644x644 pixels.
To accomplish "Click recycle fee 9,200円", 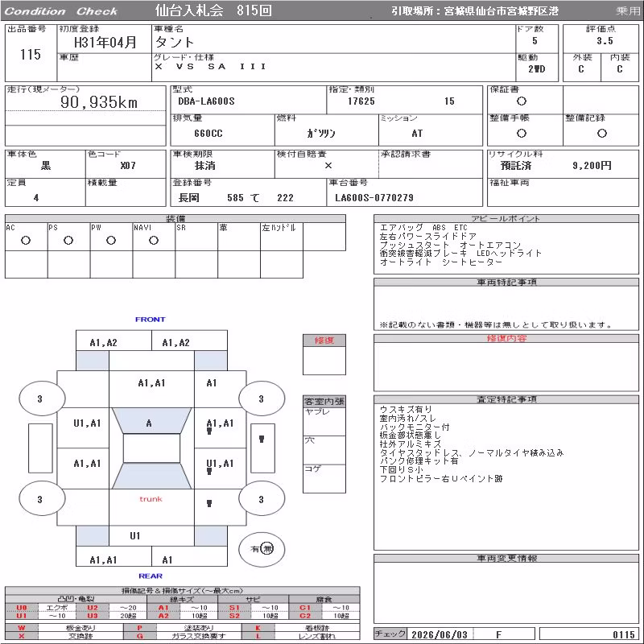I will [x=592, y=166].
